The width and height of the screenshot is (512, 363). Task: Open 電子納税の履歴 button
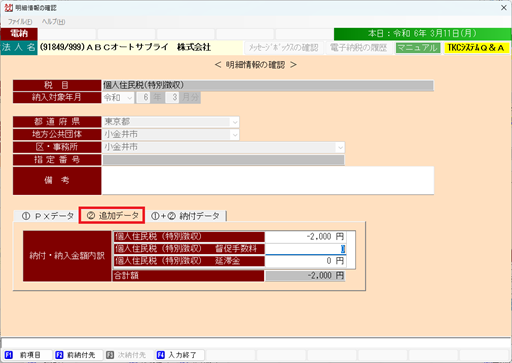358,48
